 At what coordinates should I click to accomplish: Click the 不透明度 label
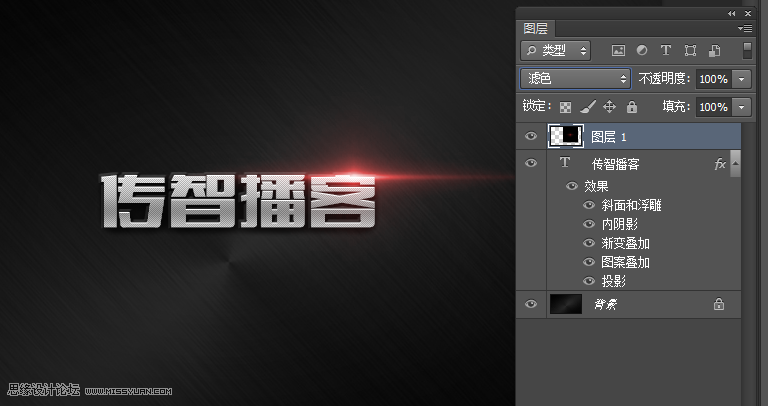coord(665,79)
